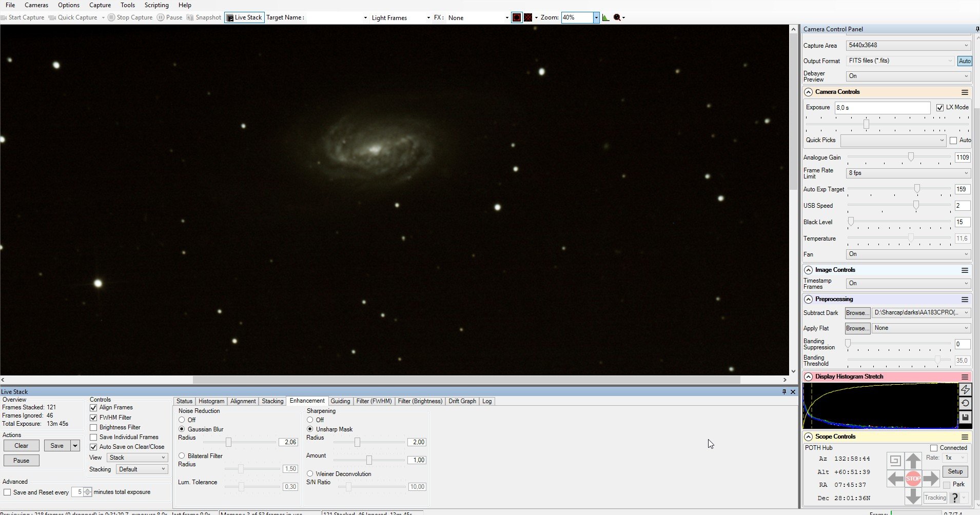Enable Save Individual Frames checkbox
The image size is (980, 515).
pos(93,438)
